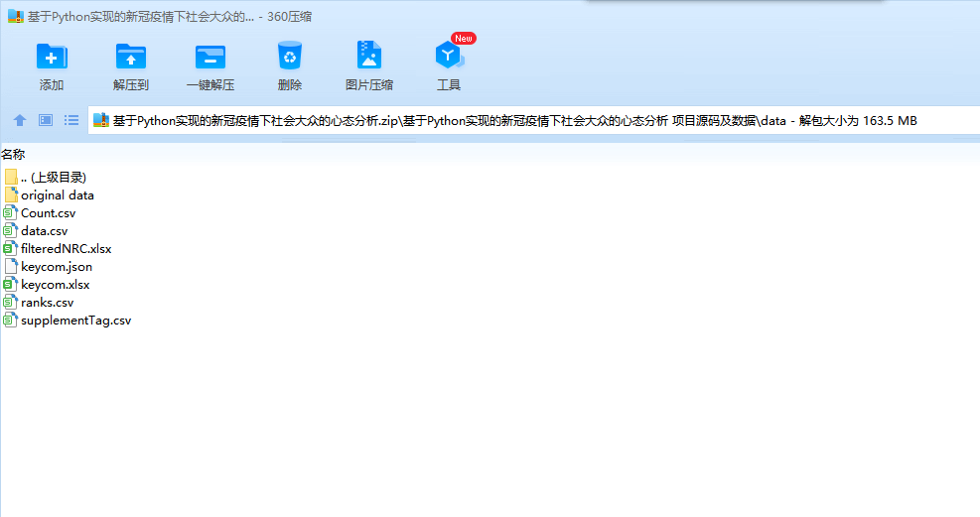
Task: Click the "filteredNRC.xlsx" file name
Action: click(67, 248)
